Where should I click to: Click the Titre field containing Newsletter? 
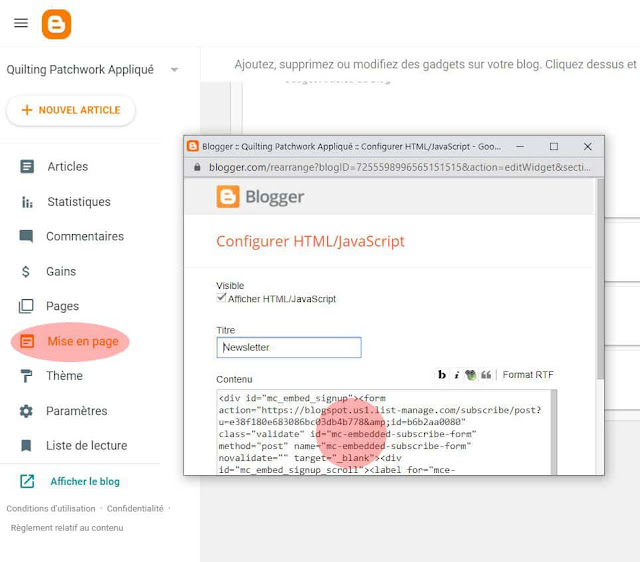289,347
